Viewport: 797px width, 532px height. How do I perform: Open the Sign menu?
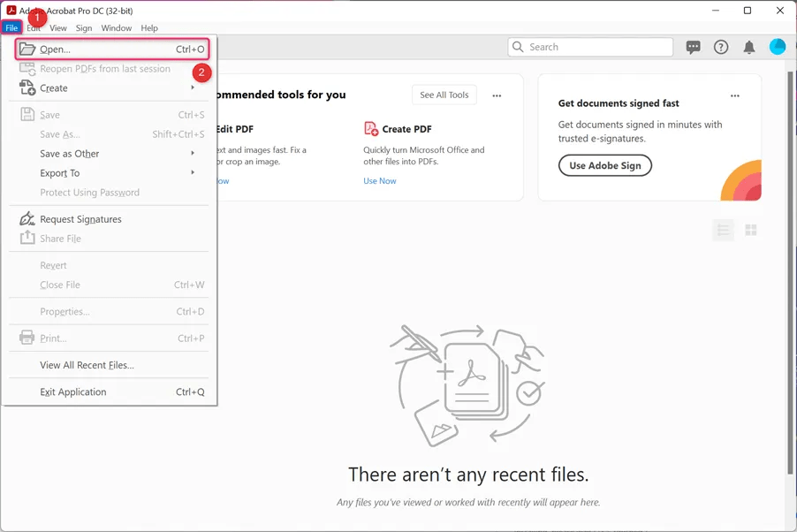[x=84, y=28]
